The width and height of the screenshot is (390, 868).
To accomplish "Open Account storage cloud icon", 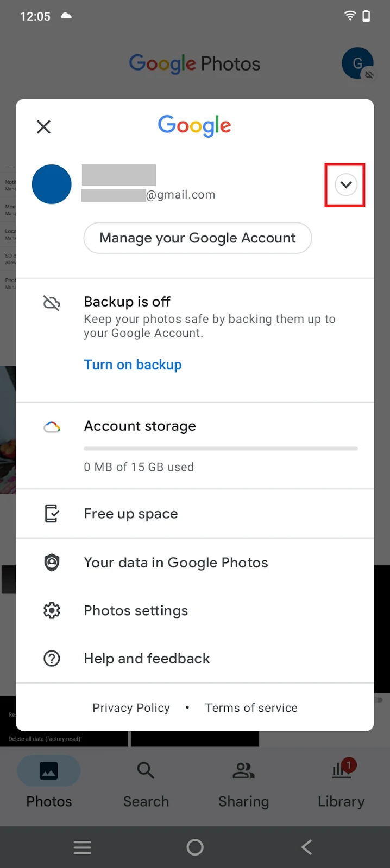I will click(x=52, y=427).
